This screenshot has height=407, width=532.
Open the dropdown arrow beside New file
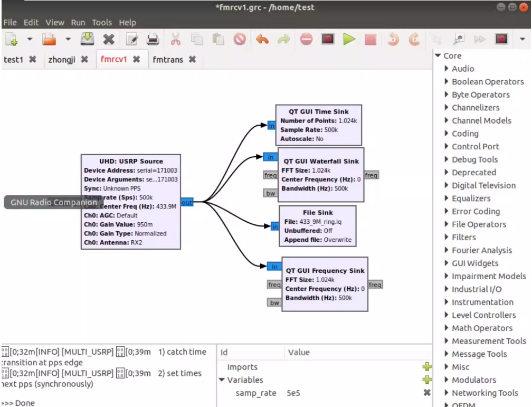[x=30, y=40]
